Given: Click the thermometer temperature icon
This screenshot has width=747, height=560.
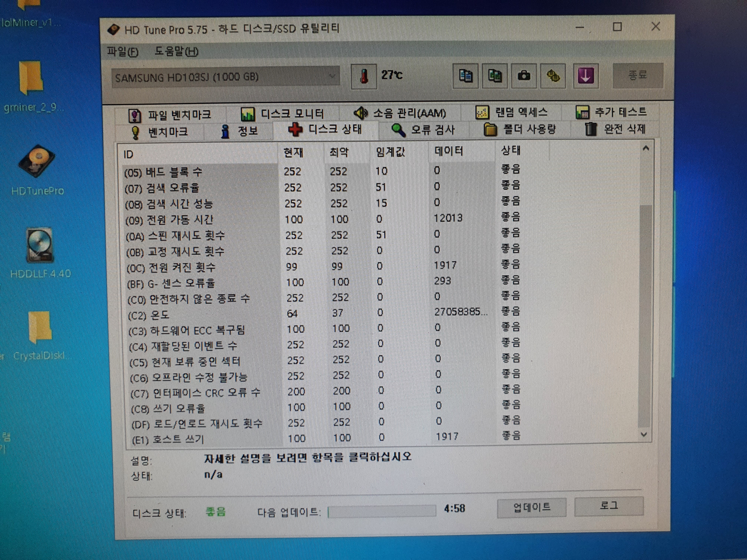Looking at the screenshot, I should 364,76.
